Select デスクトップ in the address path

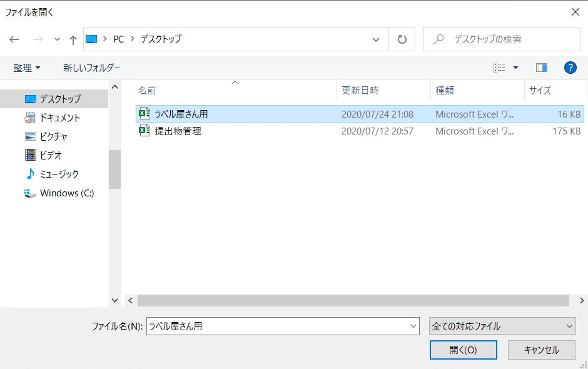tap(161, 39)
